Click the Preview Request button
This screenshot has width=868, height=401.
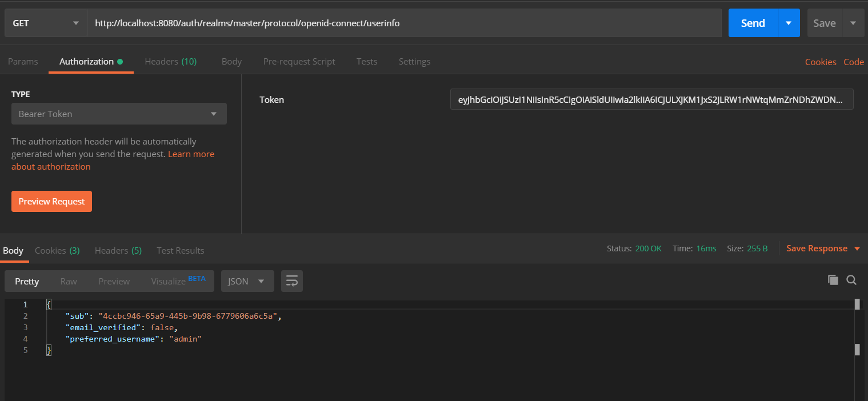(x=51, y=201)
